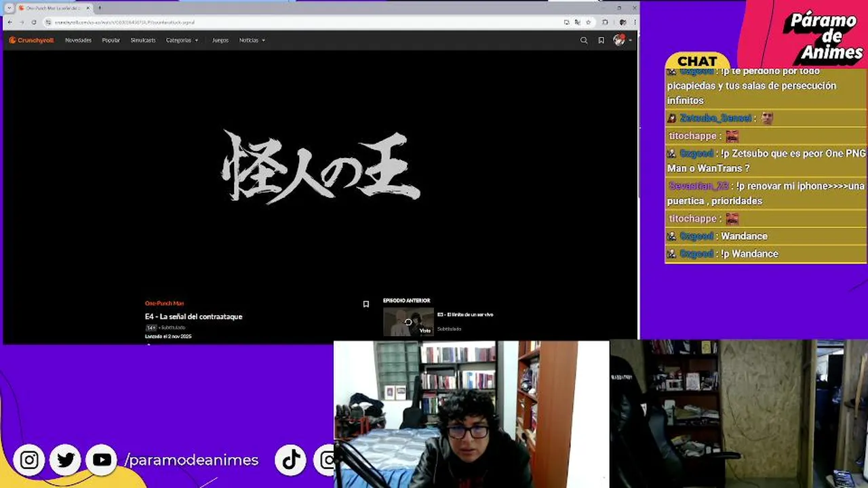This screenshot has height=488, width=868.
Task: Expand the Categorías dropdown
Action: click(x=182, y=40)
